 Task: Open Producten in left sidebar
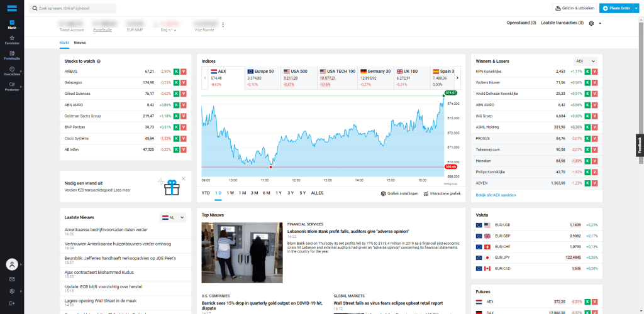(x=12, y=86)
